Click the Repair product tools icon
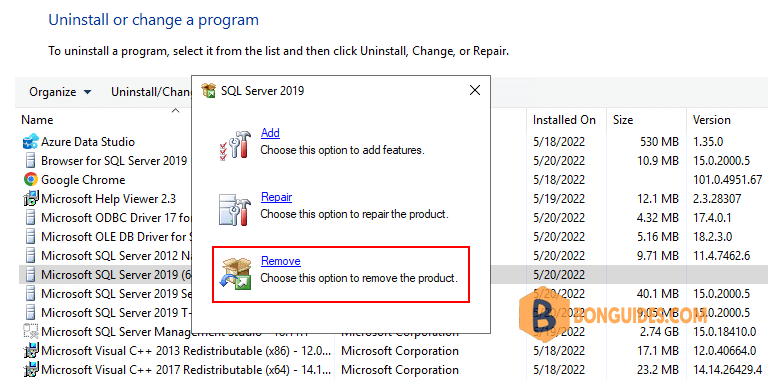 point(234,209)
